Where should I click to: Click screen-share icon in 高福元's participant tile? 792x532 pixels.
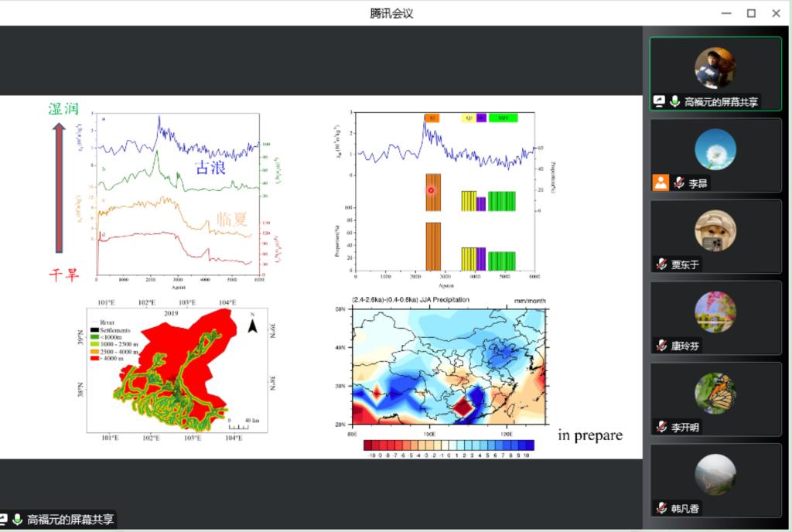point(660,101)
